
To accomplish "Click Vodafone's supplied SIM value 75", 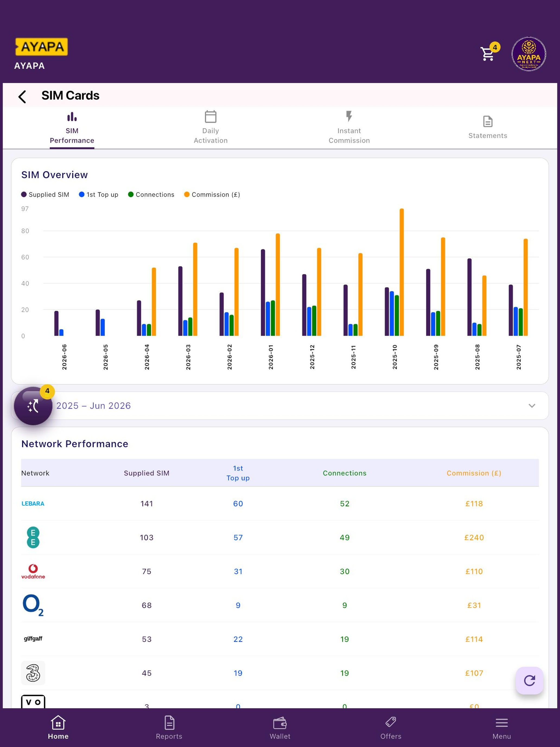I will click(147, 571).
